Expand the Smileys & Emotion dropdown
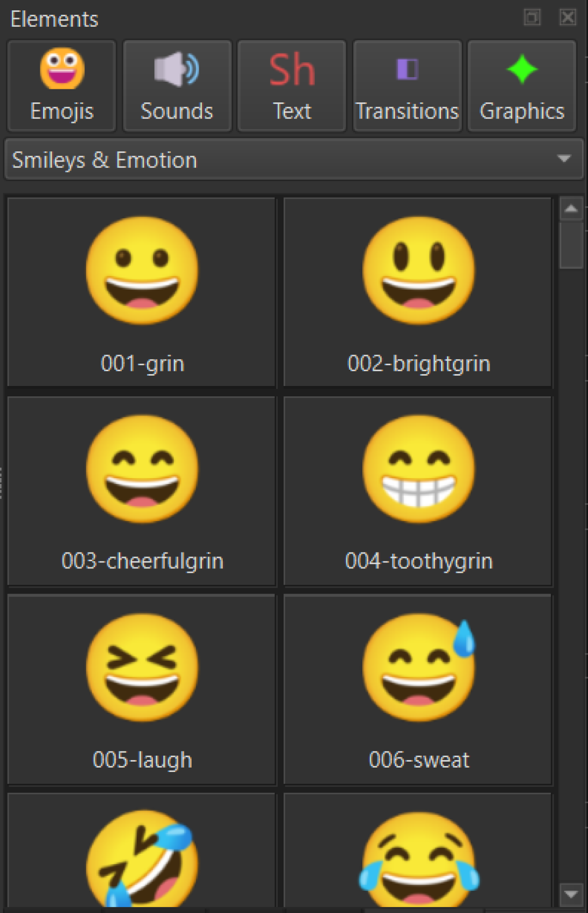This screenshot has width=588, height=913. coord(293,160)
